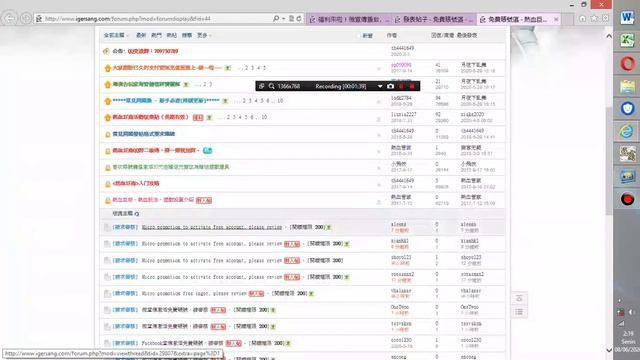Click the page icon beside alesma's thread

pos(107,227)
